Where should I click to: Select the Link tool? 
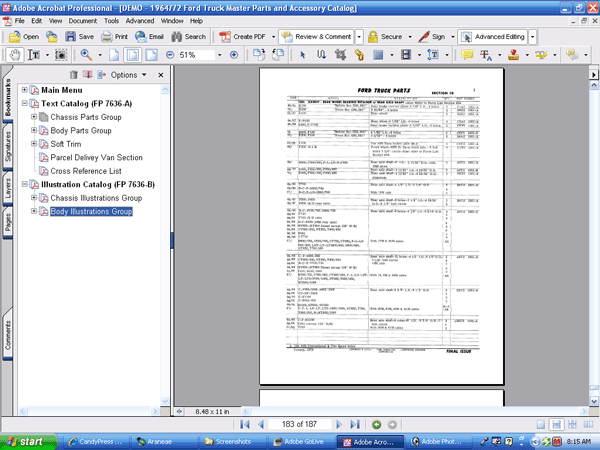tap(359, 55)
